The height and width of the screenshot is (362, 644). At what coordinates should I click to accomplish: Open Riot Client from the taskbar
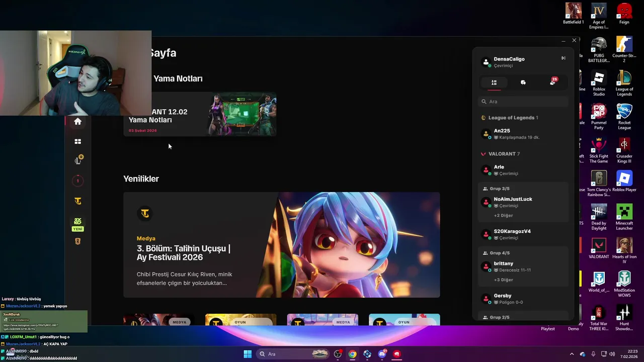tap(396, 354)
